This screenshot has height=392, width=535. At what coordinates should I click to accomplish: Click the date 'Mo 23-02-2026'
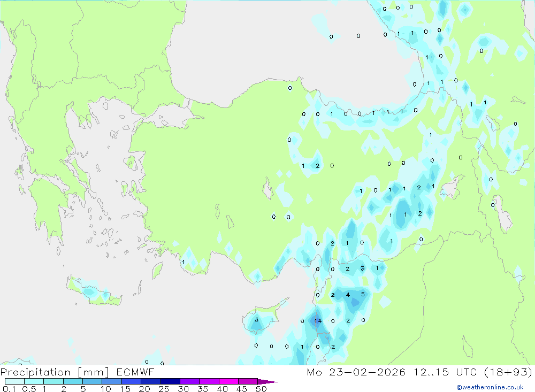(x=356, y=372)
